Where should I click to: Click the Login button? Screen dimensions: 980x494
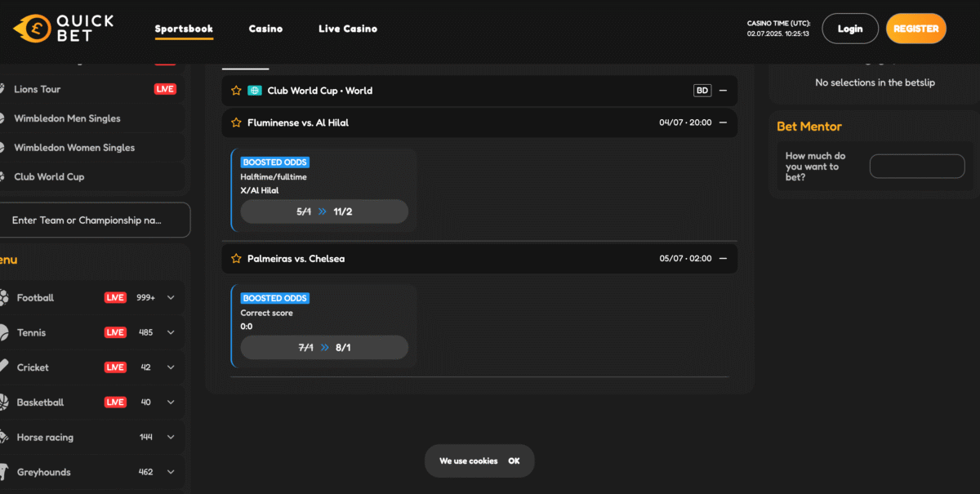850,29
